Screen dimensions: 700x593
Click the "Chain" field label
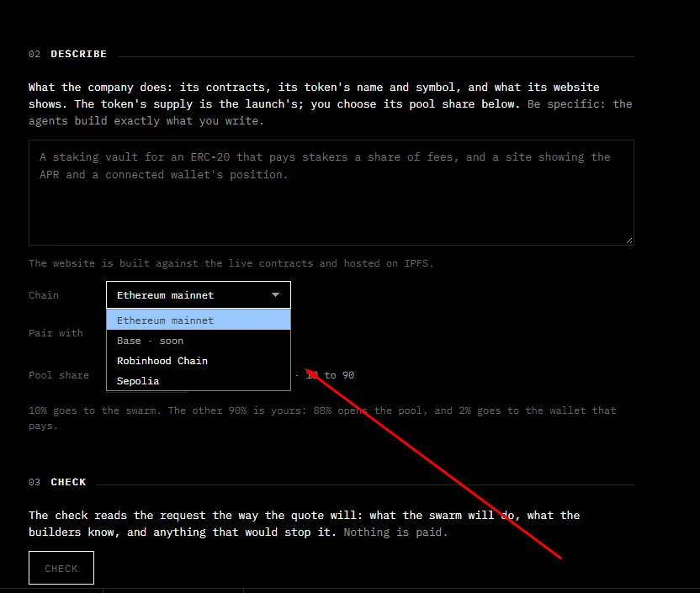pyautogui.click(x=44, y=295)
